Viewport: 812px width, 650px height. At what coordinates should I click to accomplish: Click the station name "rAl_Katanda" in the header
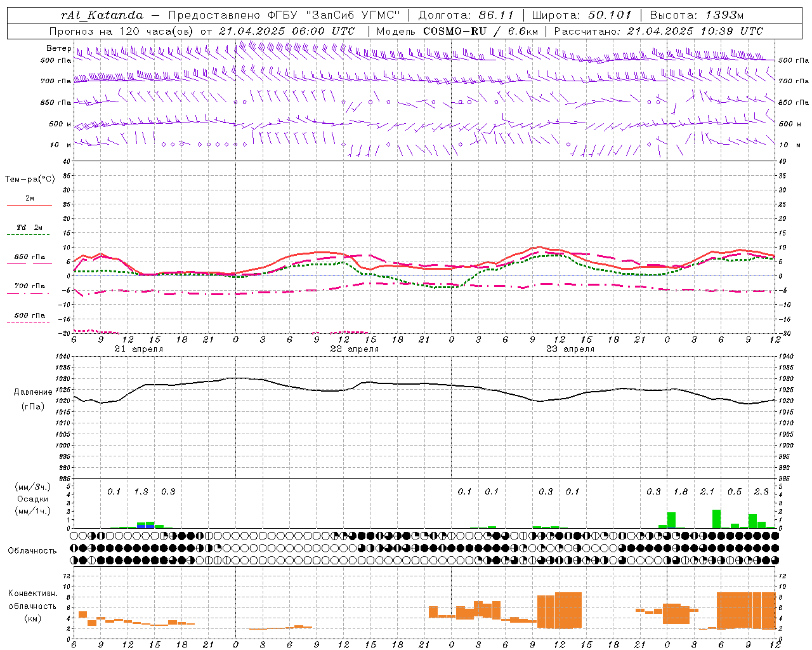pos(103,15)
